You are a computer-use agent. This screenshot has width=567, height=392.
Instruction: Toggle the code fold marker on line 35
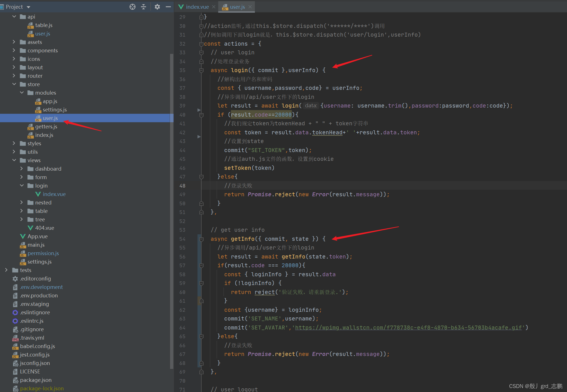click(201, 70)
